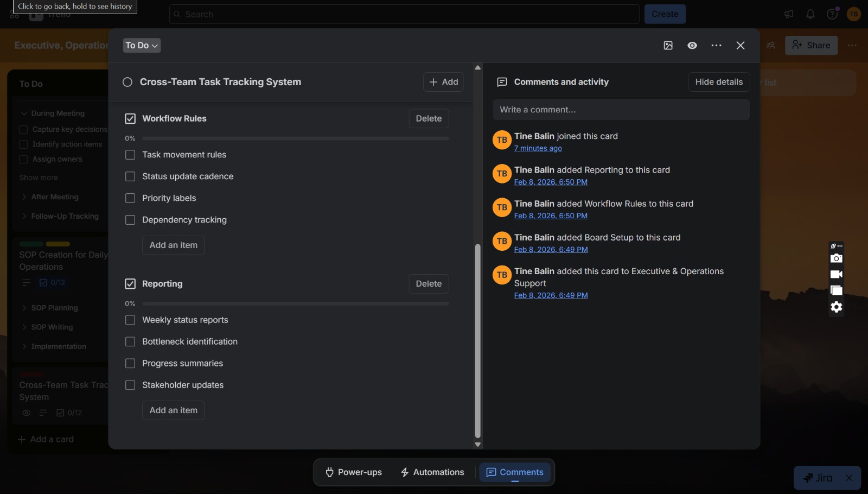Expand the Implementation checklist
Viewport: 868px width, 494px height.
[24, 346]
